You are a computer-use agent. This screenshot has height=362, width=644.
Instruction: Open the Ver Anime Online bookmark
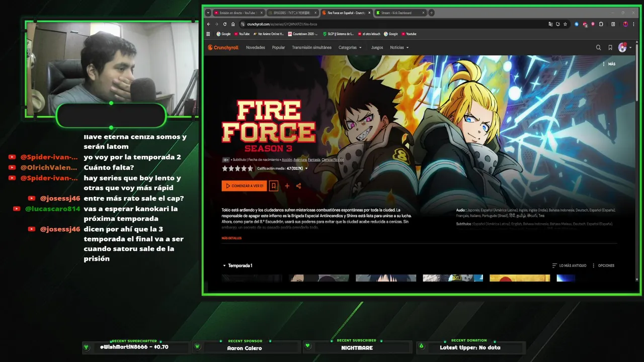[268, 34]
